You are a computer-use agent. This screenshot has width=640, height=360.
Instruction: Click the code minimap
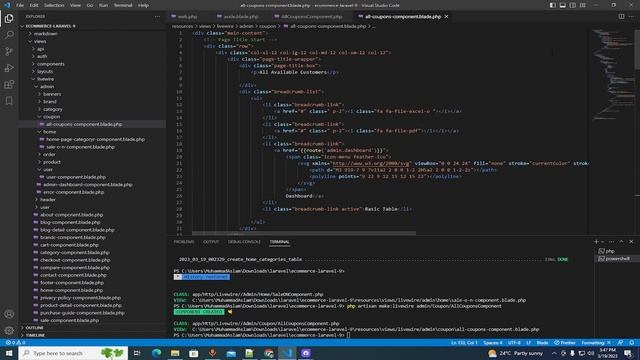coord(611,75)
